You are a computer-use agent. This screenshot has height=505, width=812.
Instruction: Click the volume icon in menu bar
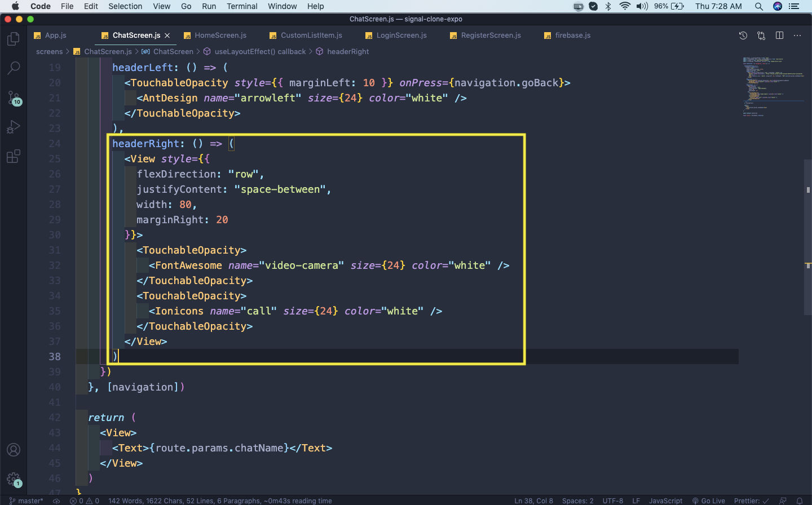click(642, 6)
